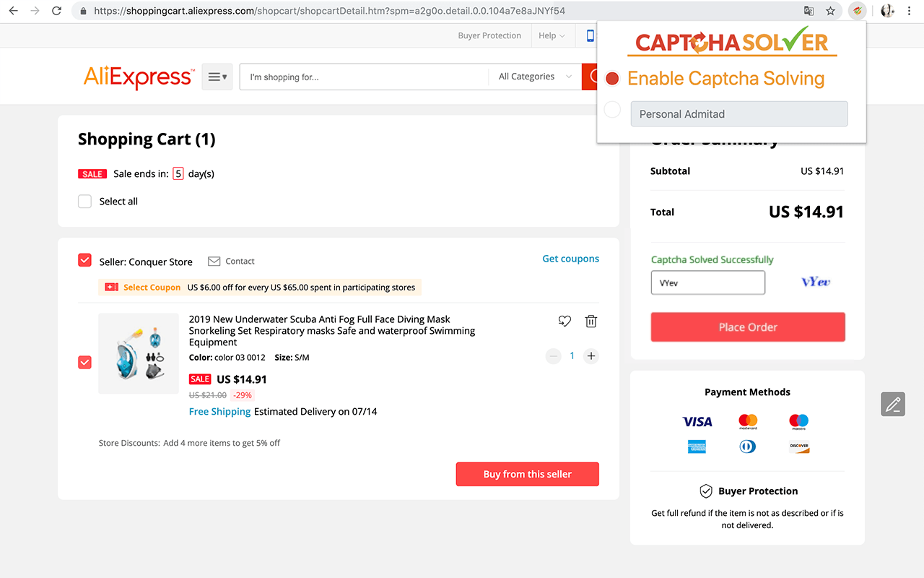Click the envelope Contact seller icon

tap(214, 261)
